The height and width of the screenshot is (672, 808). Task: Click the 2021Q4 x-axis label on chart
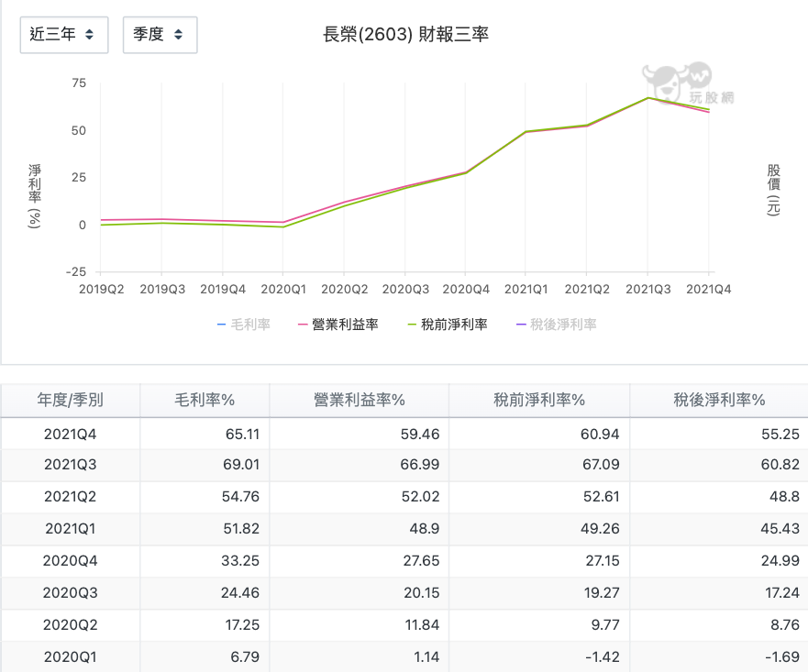pyautogui.click(x=709, y=290)
